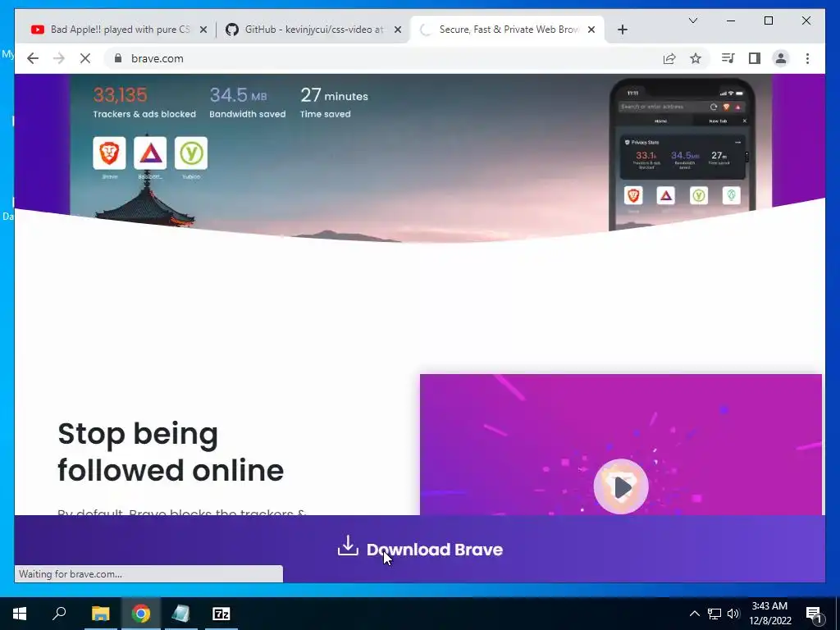Open the notepad-like taskbar app
The height and width of the screenshot is (630, 840).
coord(180,614)
